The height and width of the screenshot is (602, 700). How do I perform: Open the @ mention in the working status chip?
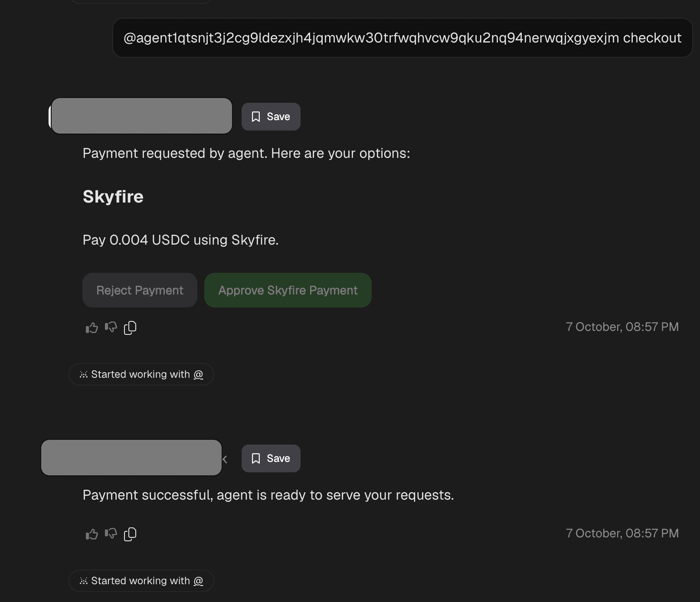point(199,374)
